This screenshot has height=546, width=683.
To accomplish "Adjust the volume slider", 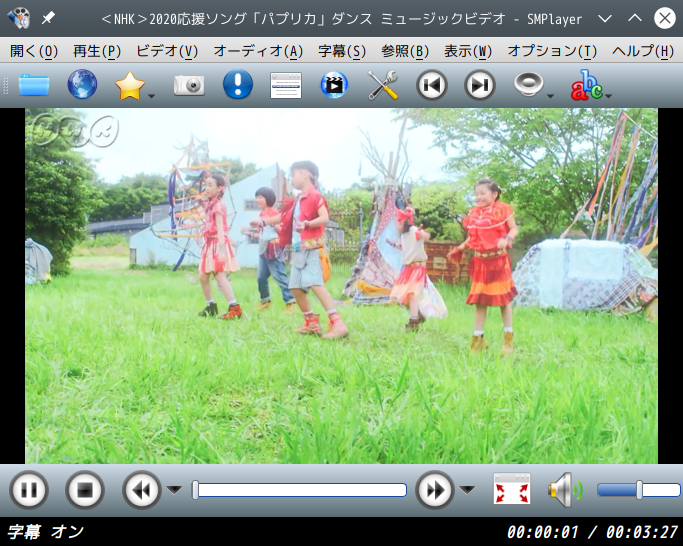I will 639,490.
